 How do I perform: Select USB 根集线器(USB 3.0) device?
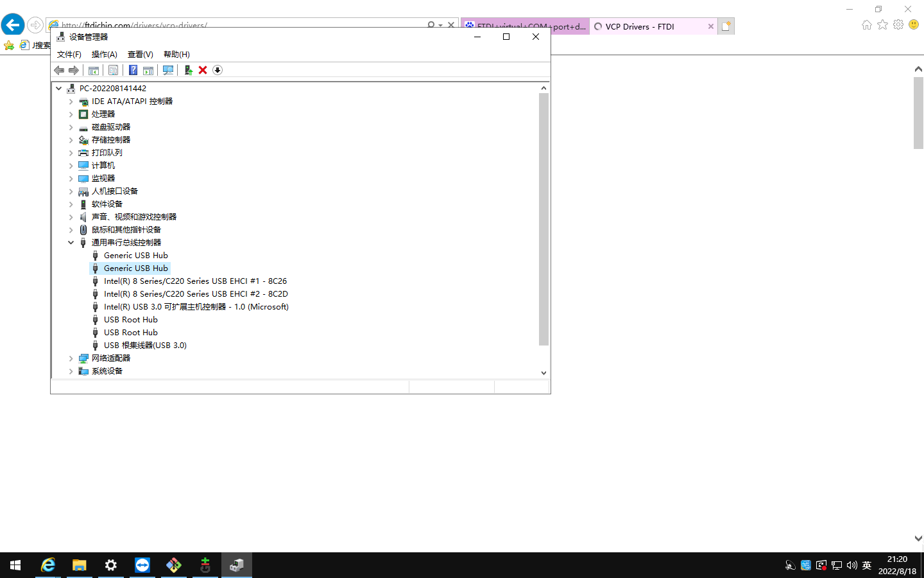click(145, 346)
